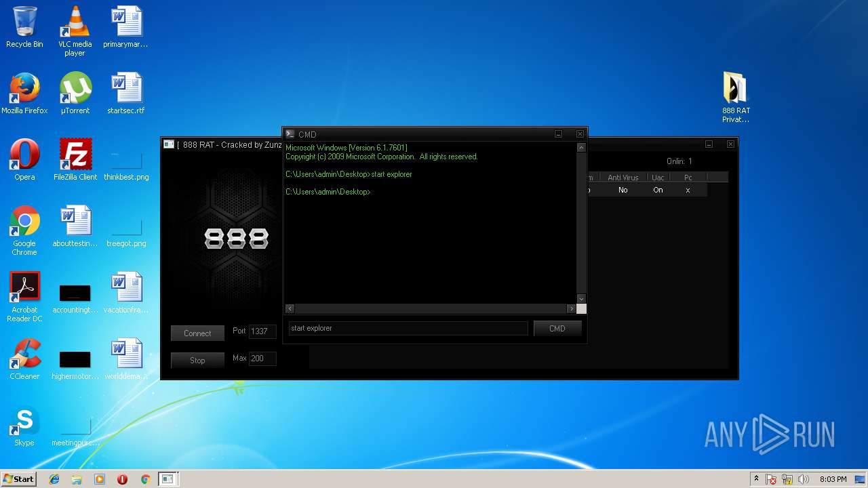
Task: Select the Uac 'On' cell
Action: [x=658, y=190]
